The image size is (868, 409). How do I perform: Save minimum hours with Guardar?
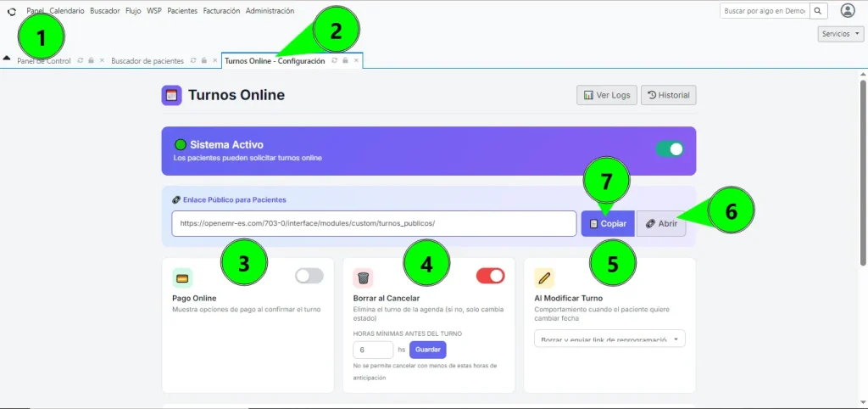point(427,350)
